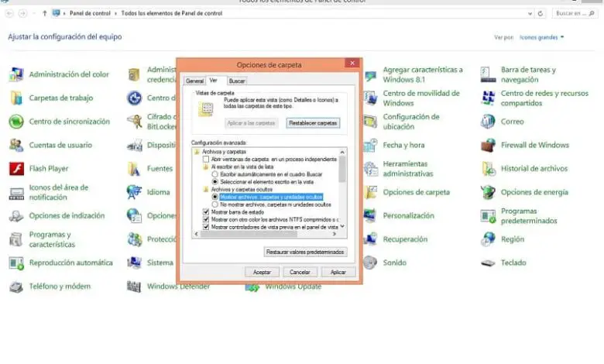This screenshot has width=604, height=364.
Task: Open the Flash Player icon
Action: pos(16,169)
